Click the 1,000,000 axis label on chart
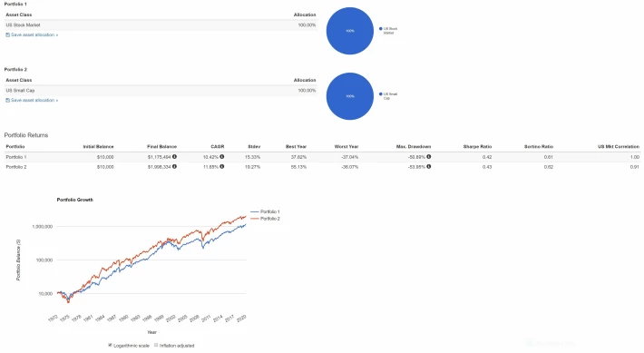644x353 pixels. point(43,227)
